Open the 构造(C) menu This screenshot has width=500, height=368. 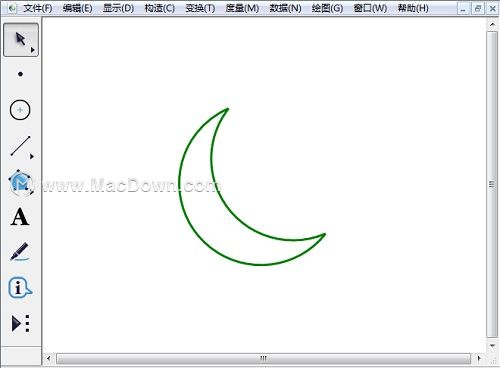tap(159, 8)
